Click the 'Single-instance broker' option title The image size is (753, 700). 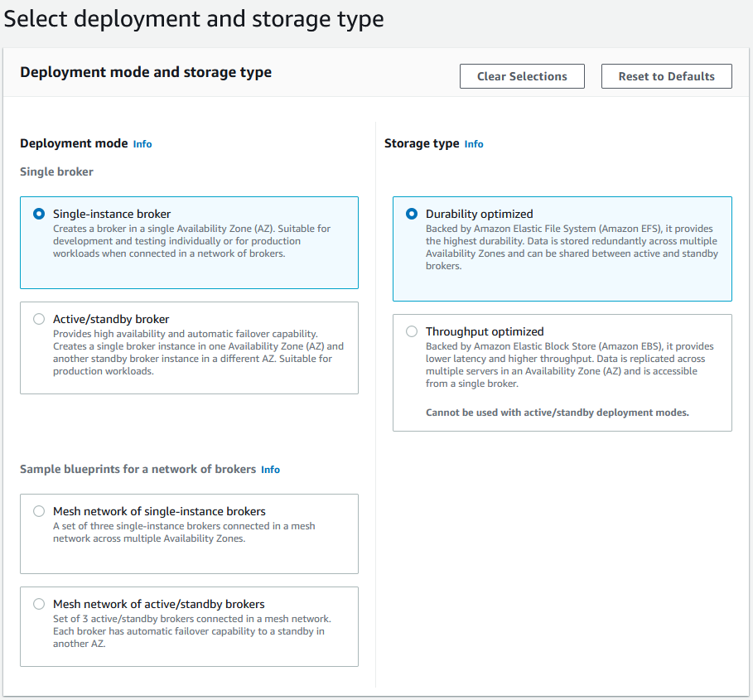[x=112, y=214]
